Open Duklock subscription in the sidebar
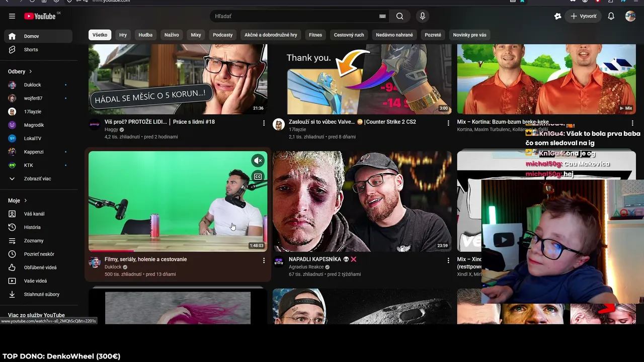Screen dimensions: 644x362 (x=38, y=85)
